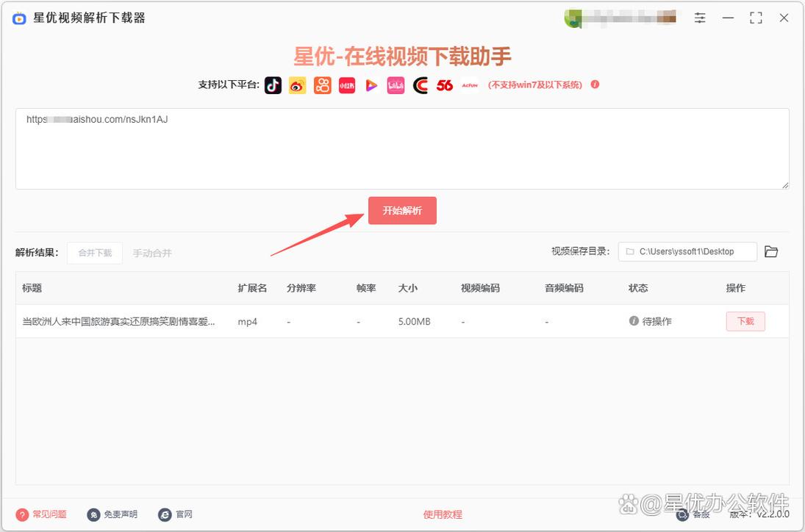The height and width of the screenshot is (532, 805).
Task: Click the 星优-在线视频下载助手 heading
Action: click(x=403, y=56)
